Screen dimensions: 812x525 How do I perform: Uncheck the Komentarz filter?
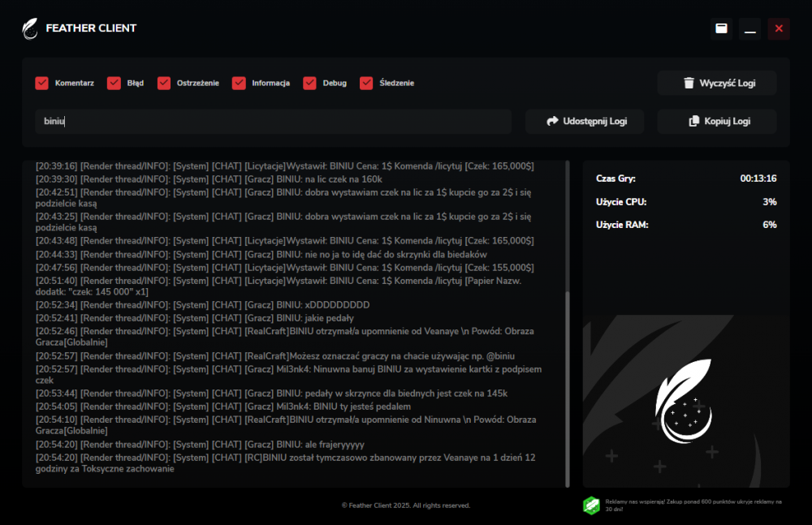41,83
